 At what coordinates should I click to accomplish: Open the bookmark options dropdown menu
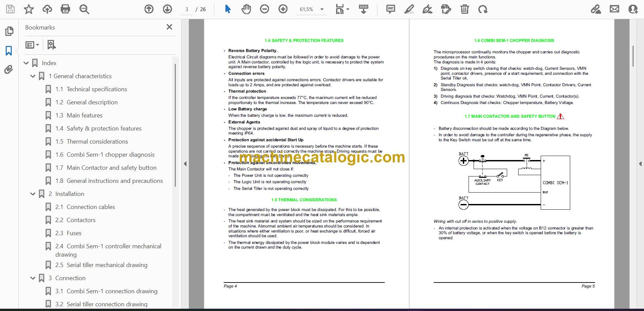point(33,45)
